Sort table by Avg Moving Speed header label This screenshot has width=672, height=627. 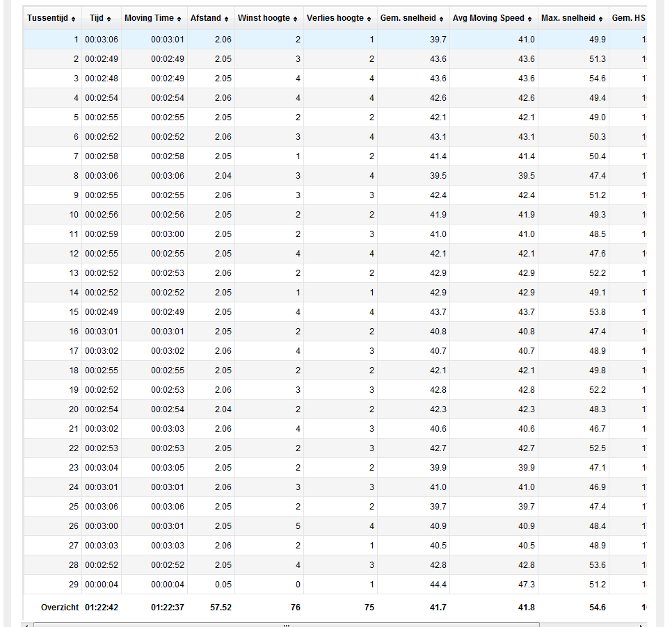click(x=488, y=18)
